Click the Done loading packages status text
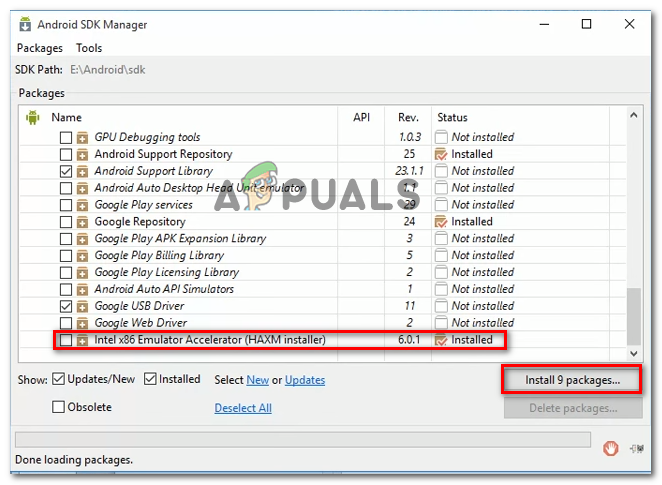 pyautogui.click(x=74, y=460)
